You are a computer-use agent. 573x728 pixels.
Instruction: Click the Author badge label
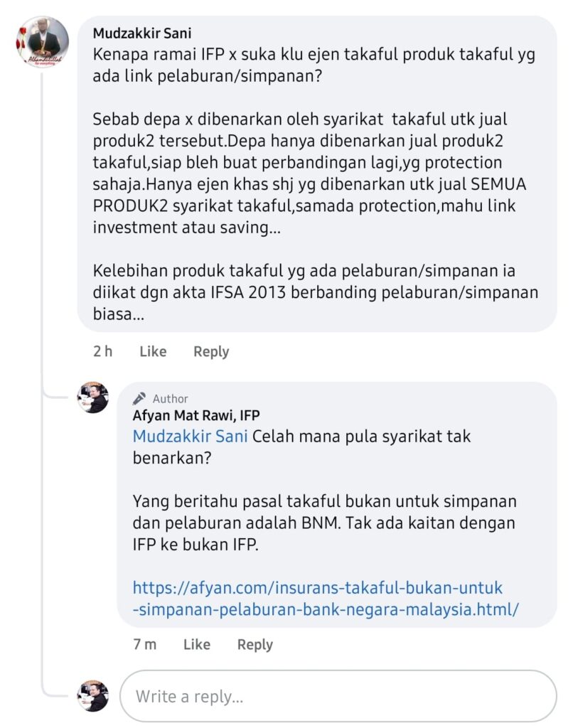(171, 399)
